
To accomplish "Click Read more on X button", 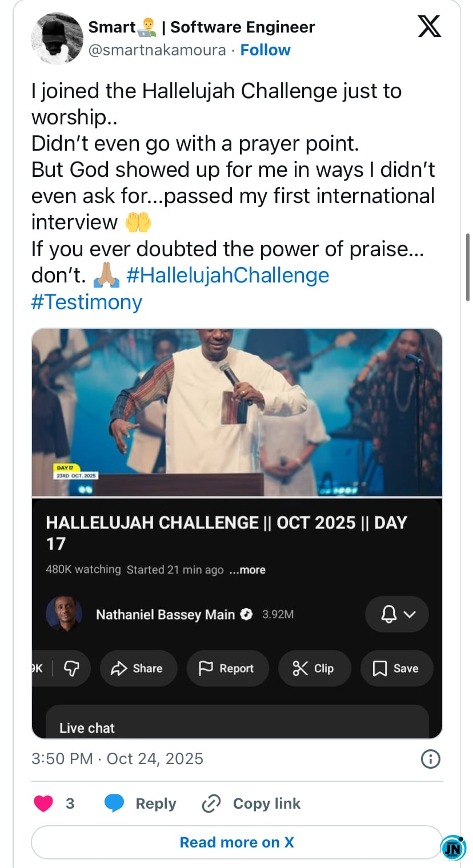I will click(236, 842).
